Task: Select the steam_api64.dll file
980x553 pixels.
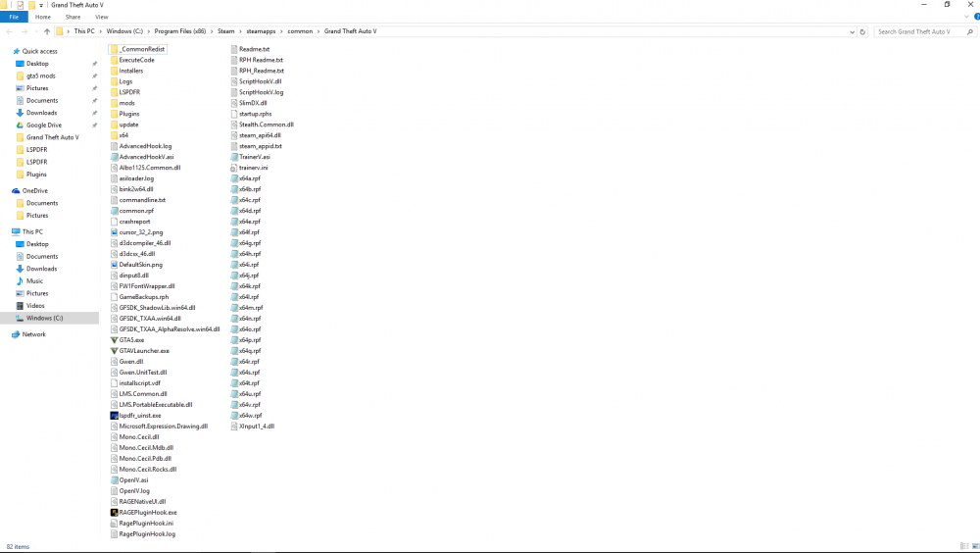Action: point(260,135)
